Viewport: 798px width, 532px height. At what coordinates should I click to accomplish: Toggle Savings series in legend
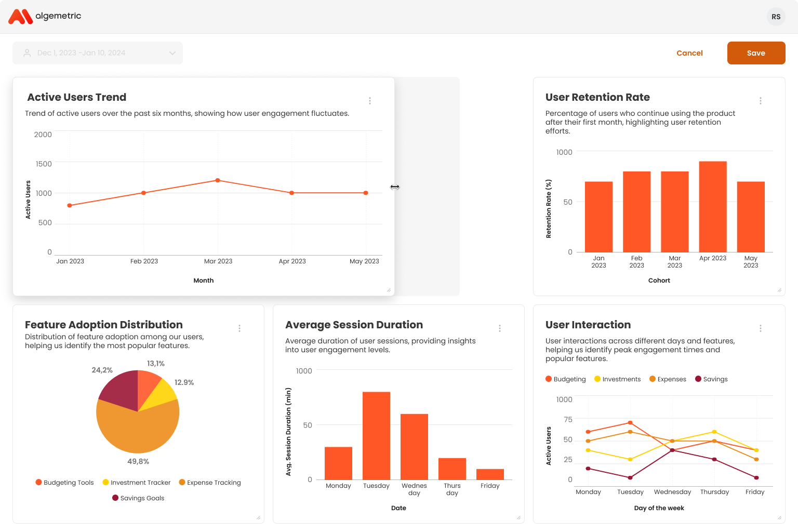[711, 379]
